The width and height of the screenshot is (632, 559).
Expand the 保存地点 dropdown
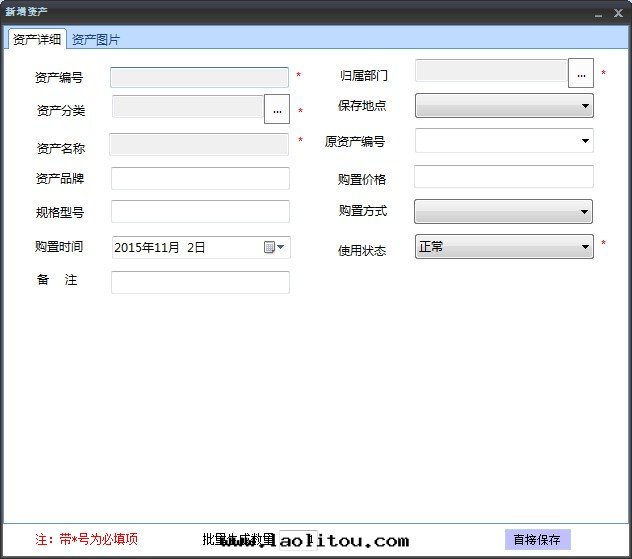coord(584,105)
